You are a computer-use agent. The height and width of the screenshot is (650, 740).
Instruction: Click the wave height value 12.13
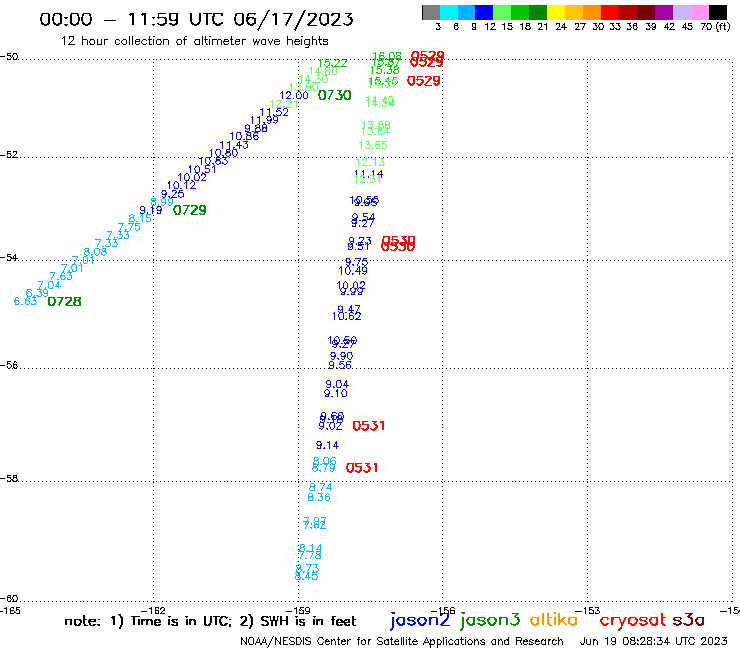pos(370,162)
